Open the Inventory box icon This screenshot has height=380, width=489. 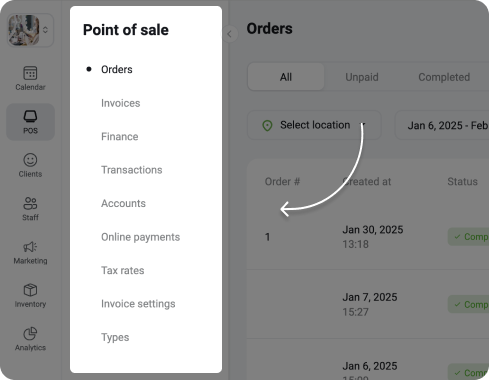point(30,290)
